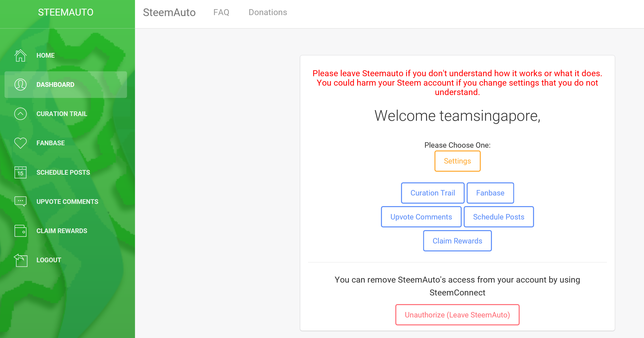Click the Claim Rewards wallet icon
This screenshot has width=644, height=338.
point(20,231)
